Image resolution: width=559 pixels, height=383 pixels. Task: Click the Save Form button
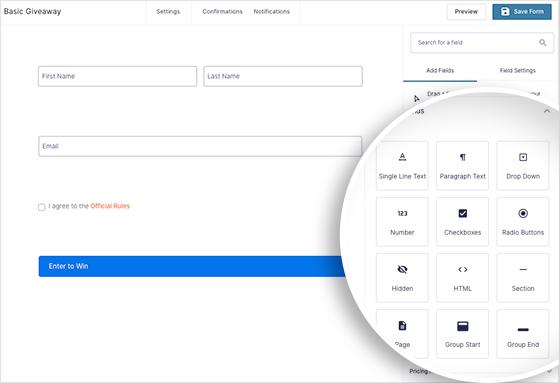point(522,12)
